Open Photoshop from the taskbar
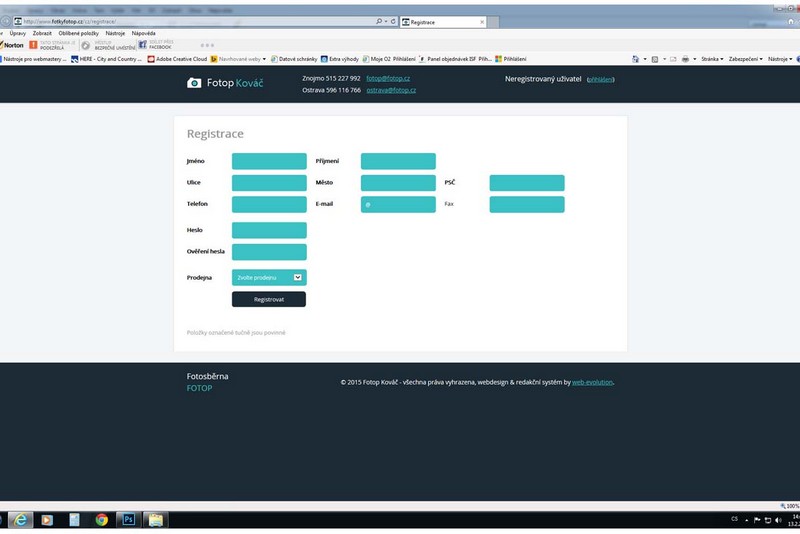Viewport: 800px width, 534px height. pyautogui.click(x=128, y=520)
